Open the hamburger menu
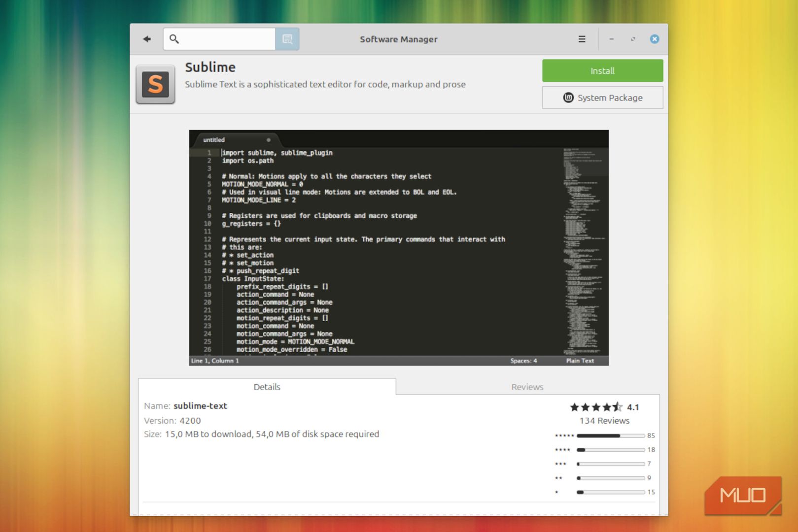 click(582, 39)
